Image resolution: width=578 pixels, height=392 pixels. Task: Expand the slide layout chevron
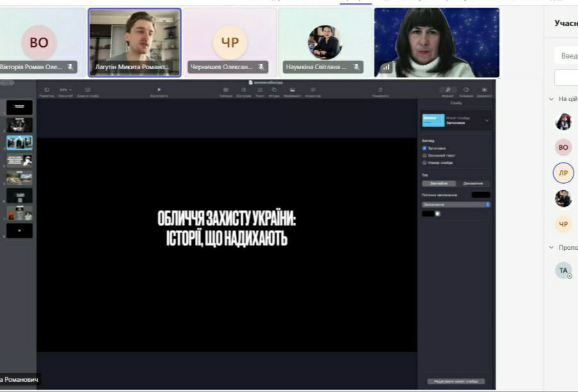tap(487, 120)
